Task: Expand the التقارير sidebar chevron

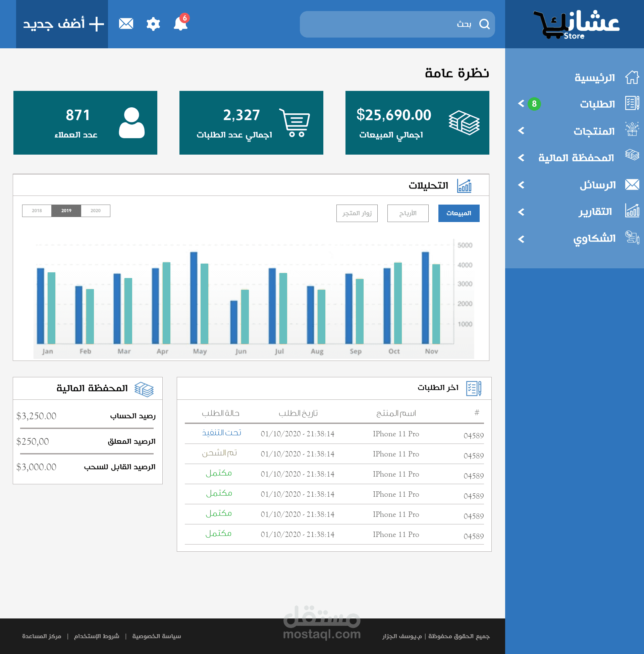Action: pos(521,212)
